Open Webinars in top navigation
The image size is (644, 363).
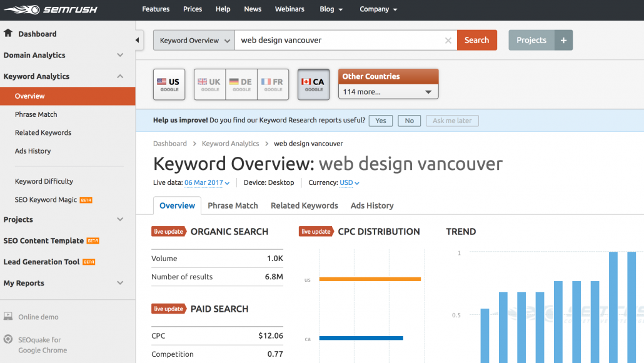point(289,9)
